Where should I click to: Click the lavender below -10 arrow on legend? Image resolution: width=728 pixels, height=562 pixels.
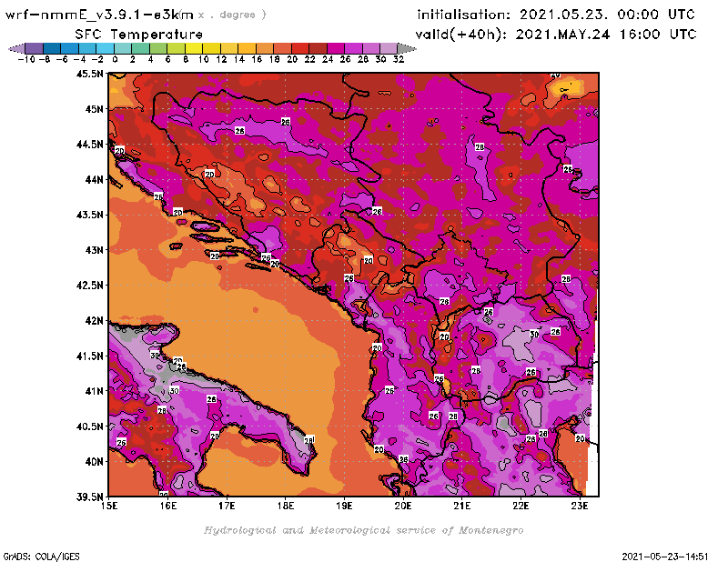tap(16, 49)
